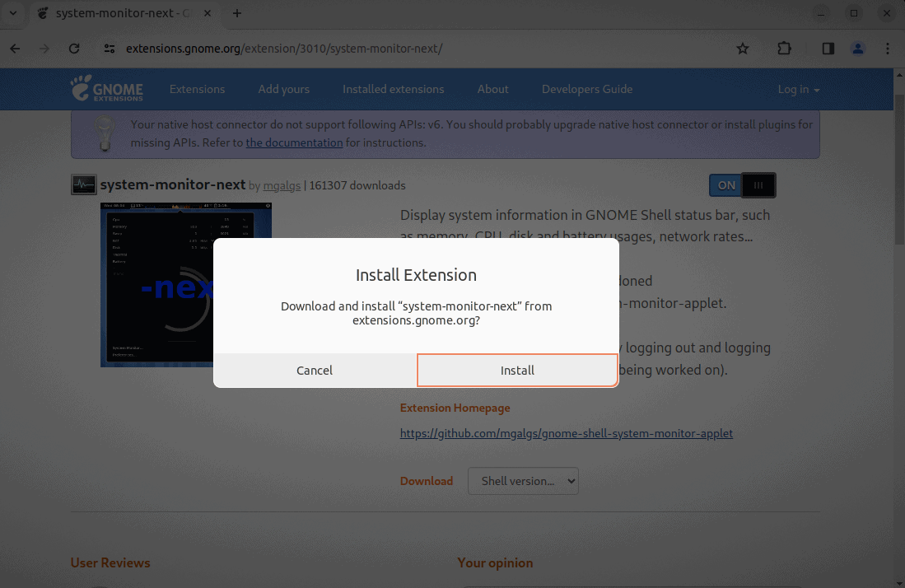Open the Add yours page
The width and height of the screenshot is (905, 588).
pyautogui.click(x=283, y=89)
